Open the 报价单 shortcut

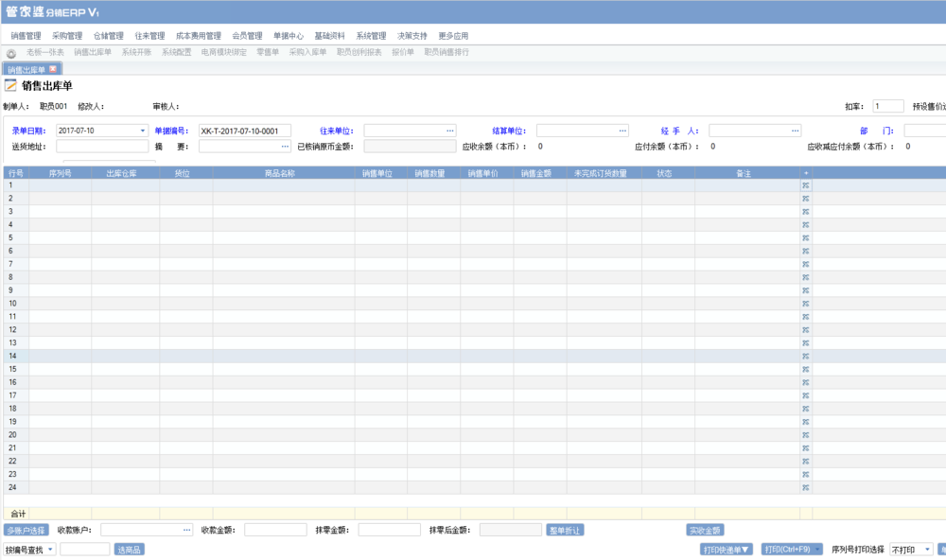click(x=403, y=52)
